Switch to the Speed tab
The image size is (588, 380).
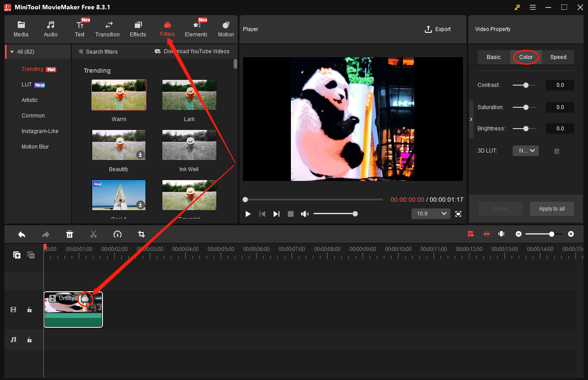click(558, 57)
